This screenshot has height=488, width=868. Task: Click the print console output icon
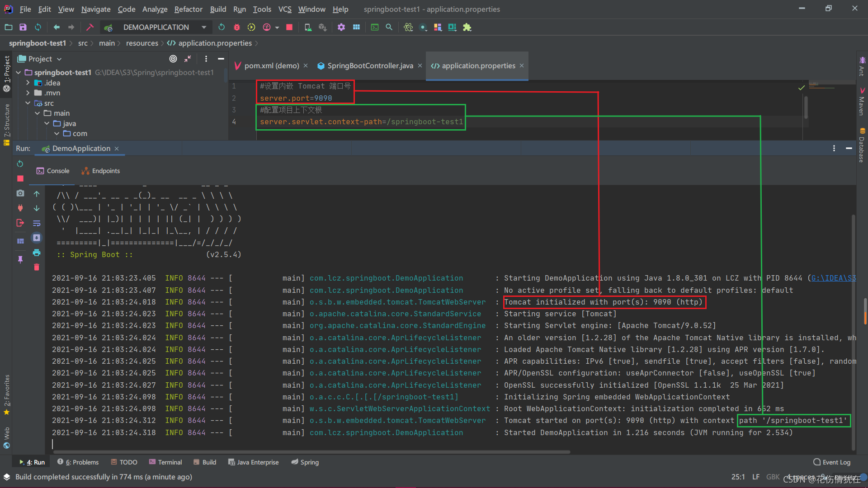37,253
